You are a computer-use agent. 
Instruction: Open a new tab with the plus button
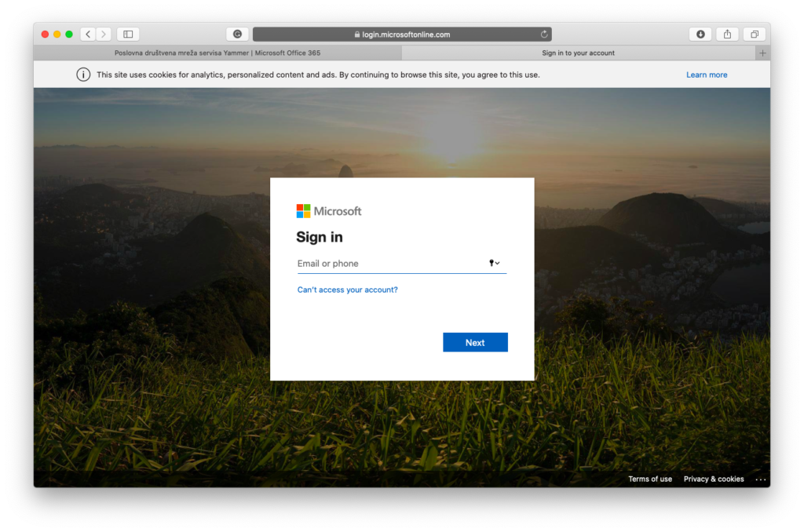(x=762, y=53)
